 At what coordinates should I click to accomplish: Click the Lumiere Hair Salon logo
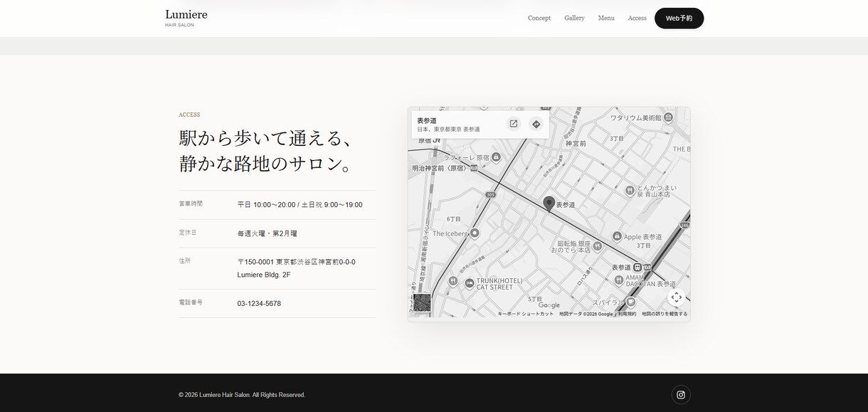[186, 18]
